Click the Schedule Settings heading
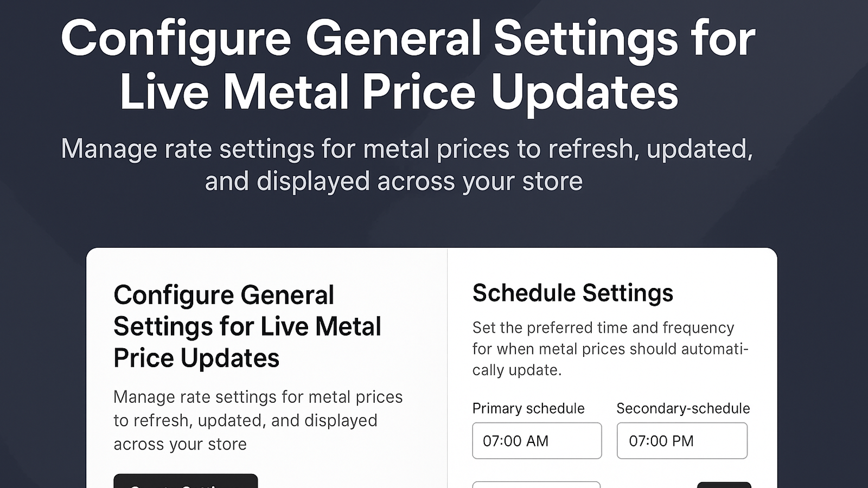Screen dimensions: 868x488 pyautogui.click(x=573, y=293)
